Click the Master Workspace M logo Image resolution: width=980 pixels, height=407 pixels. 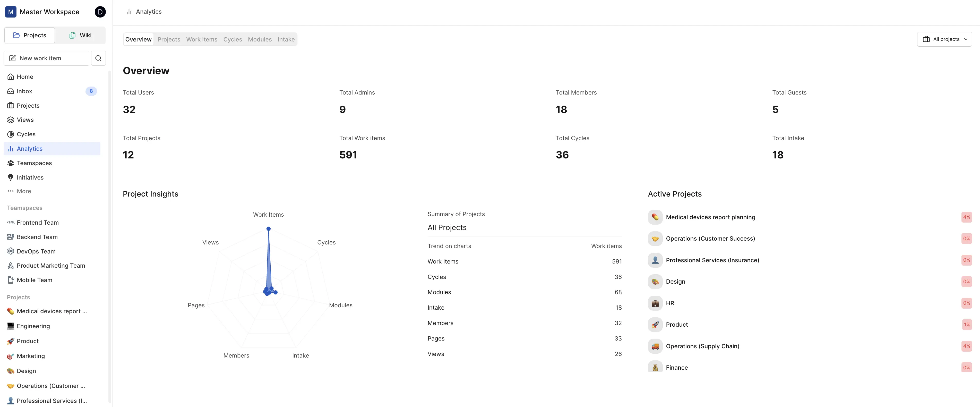(11, 12)
